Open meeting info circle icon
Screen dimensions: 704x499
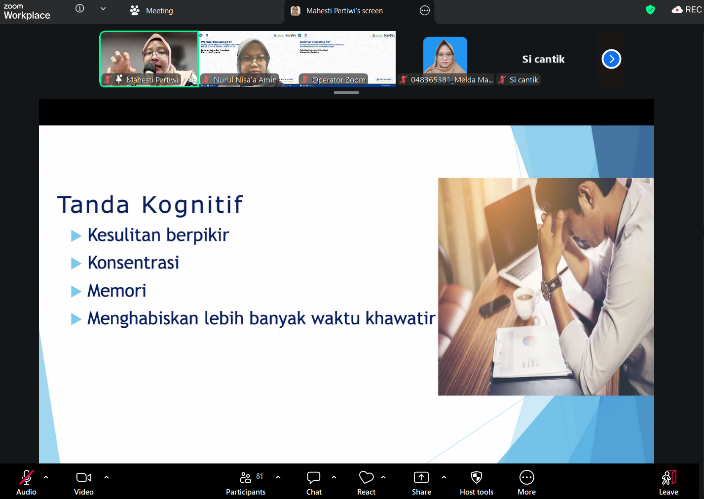79,9
